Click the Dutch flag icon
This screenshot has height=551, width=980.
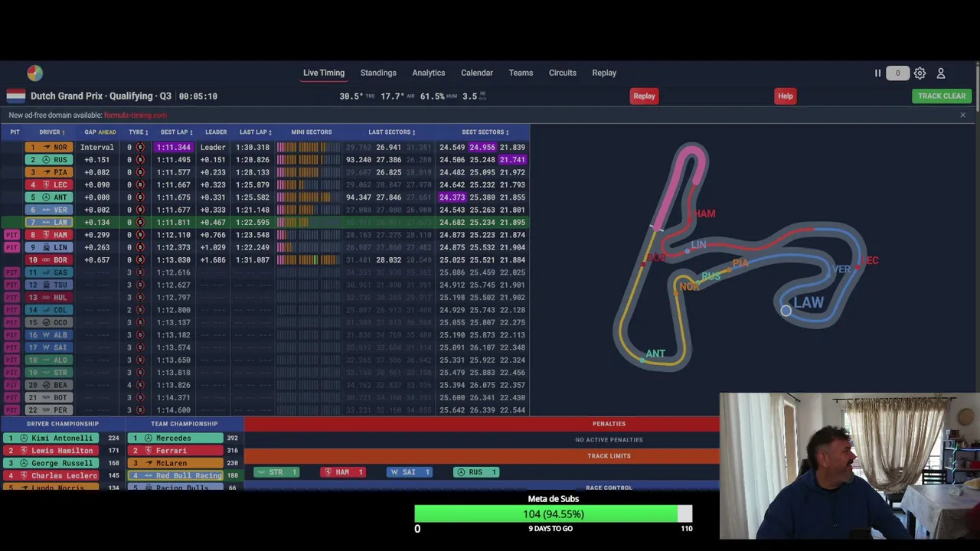coord(16,96)
